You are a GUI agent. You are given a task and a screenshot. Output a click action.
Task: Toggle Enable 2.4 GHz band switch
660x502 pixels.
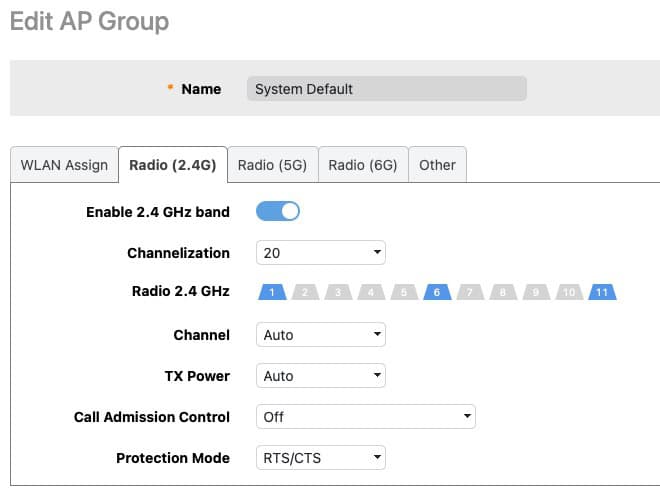(278, 211)
